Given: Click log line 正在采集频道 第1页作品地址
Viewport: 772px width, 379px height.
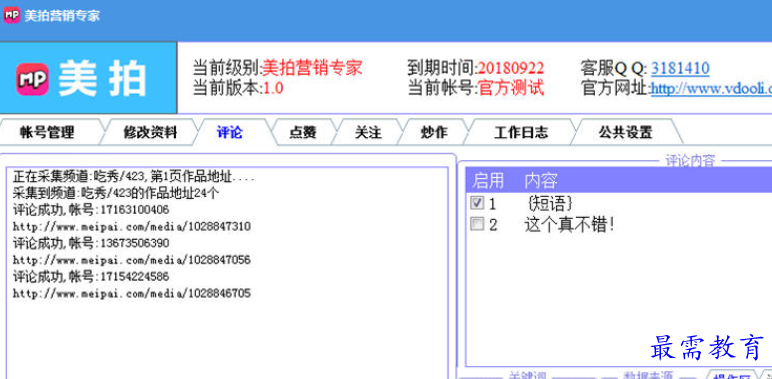Looking at the screenshot, I should [x=134, y=176].
